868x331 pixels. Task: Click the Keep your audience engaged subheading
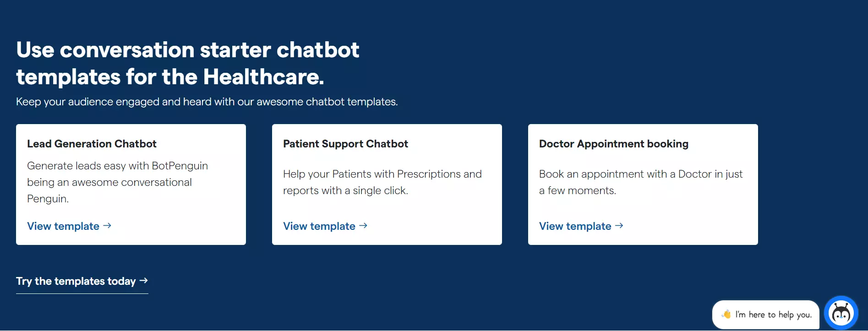(x=207, y=102)
